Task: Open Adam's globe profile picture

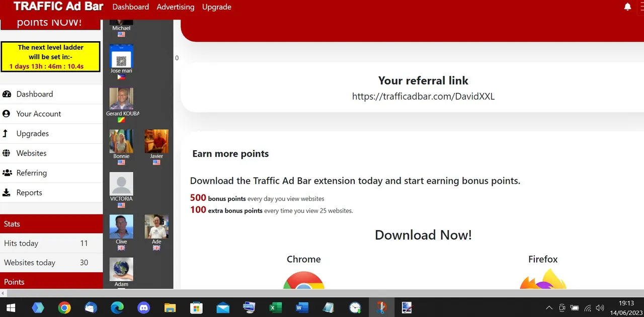Action: click(121, 269)
